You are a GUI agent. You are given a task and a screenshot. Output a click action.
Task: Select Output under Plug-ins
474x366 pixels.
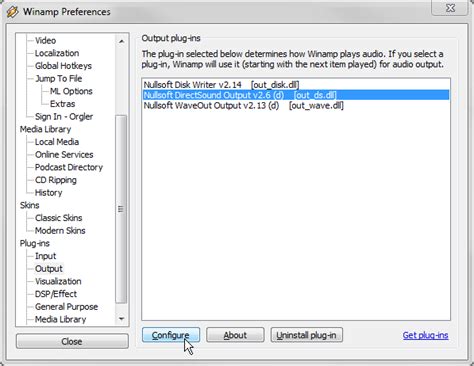49,269
